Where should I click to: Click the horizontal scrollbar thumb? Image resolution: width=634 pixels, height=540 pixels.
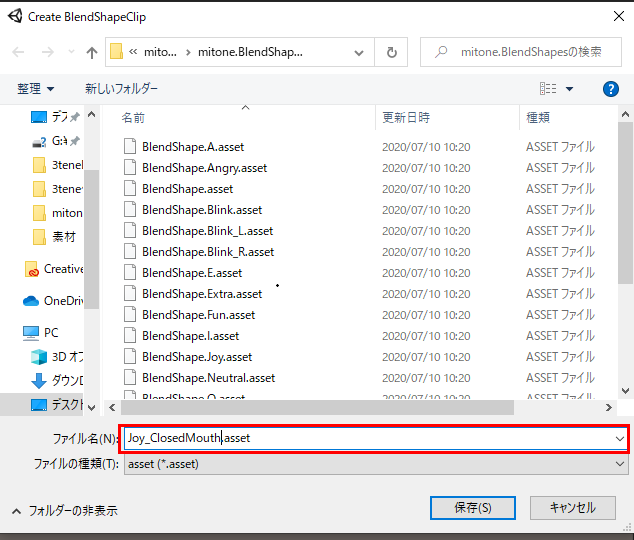(x=317, y=407)
